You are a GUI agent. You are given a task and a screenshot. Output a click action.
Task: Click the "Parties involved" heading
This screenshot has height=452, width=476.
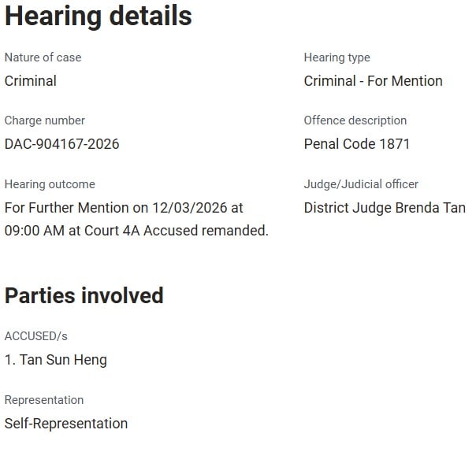[x=84, y=295]
